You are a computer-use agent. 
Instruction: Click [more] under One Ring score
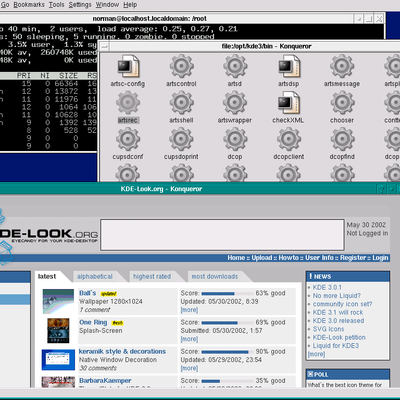pyautogui.click(x=189, y=339)
